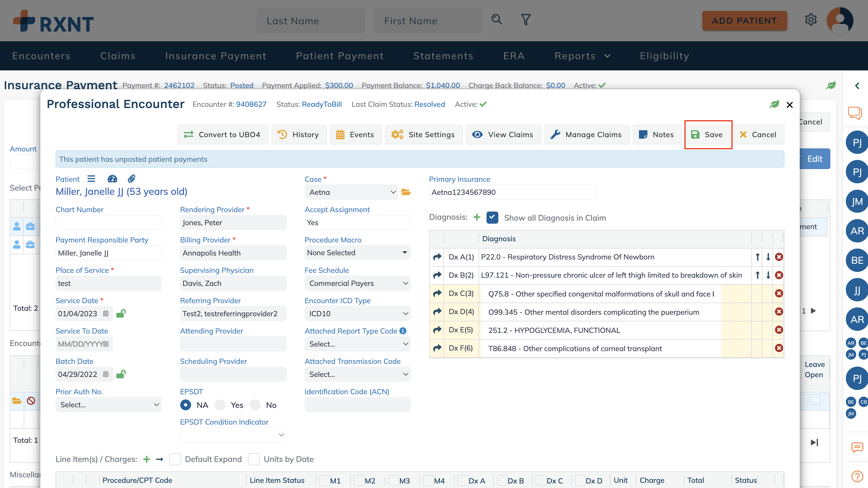Viewport: 868px width, 488px height.
Task: Toggle the Batch Date lock icon
Action: click(x=121, y=374)
